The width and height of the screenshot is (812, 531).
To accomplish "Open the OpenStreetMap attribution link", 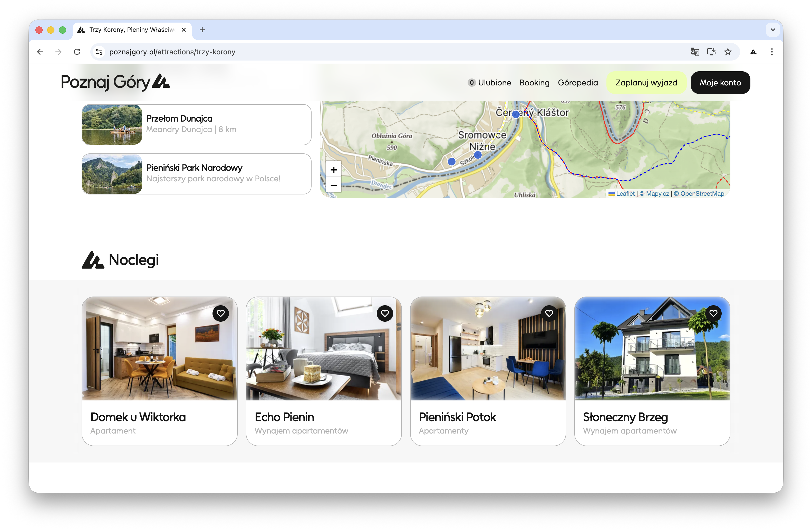I will (699, 193).
